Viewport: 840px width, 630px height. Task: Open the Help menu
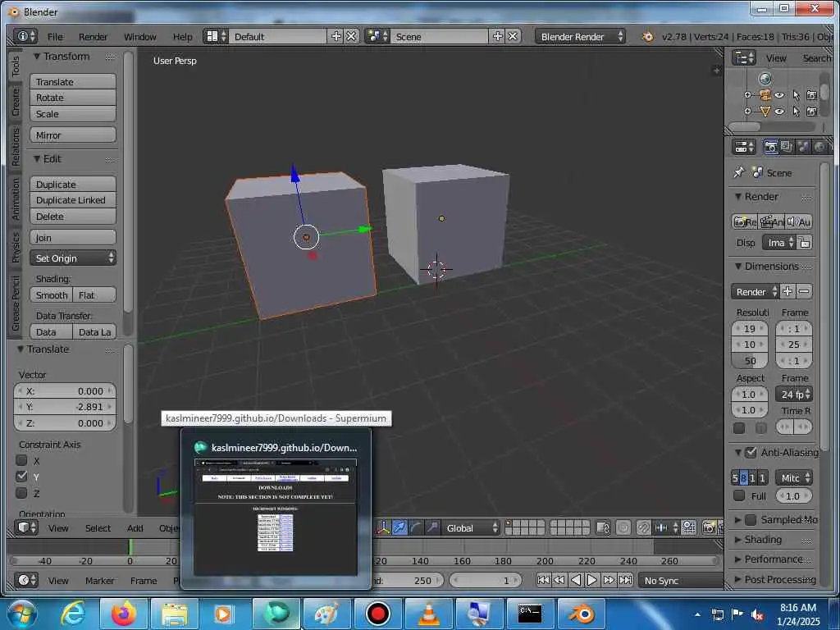pyautogui.click(x=183, y=36)
